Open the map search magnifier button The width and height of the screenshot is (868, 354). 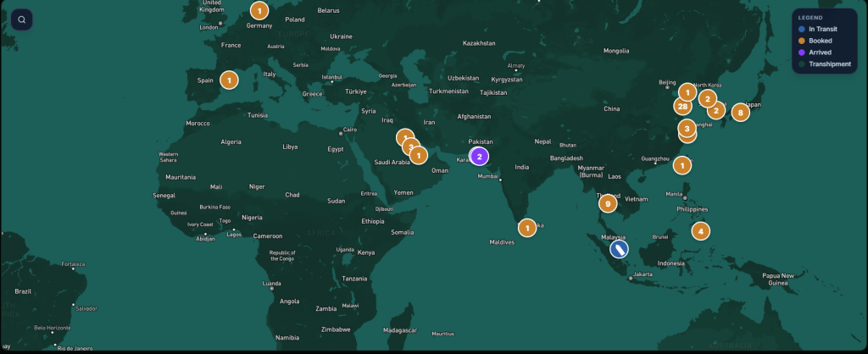point(21,20)
